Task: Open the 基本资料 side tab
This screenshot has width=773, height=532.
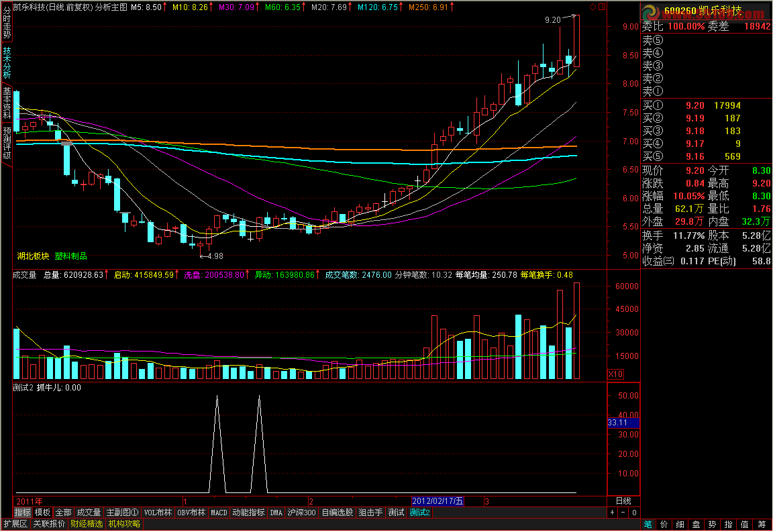Action: [x=7, y=103]
